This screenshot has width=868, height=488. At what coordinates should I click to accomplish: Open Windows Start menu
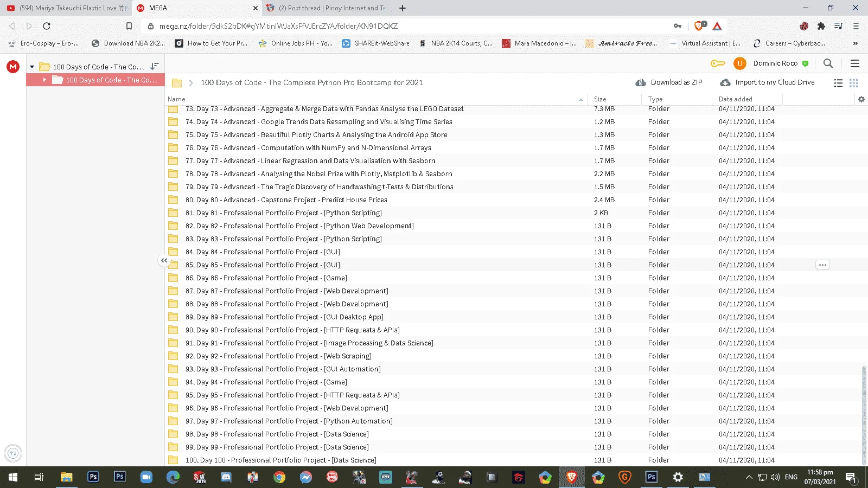click(13, 477)
